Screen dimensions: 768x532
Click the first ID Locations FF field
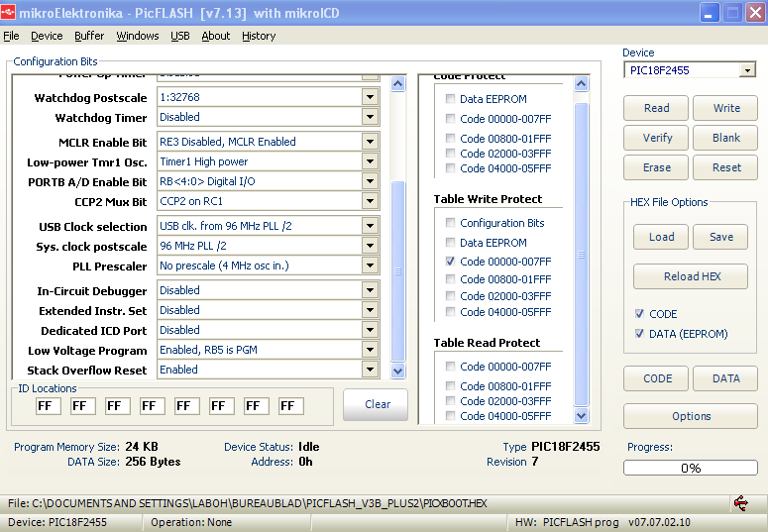[49, 406]
